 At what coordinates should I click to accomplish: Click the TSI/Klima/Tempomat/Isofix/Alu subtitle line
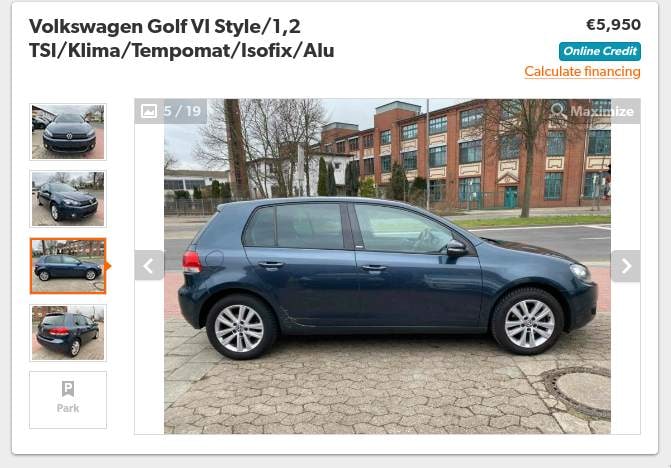[x=181, y=50]
